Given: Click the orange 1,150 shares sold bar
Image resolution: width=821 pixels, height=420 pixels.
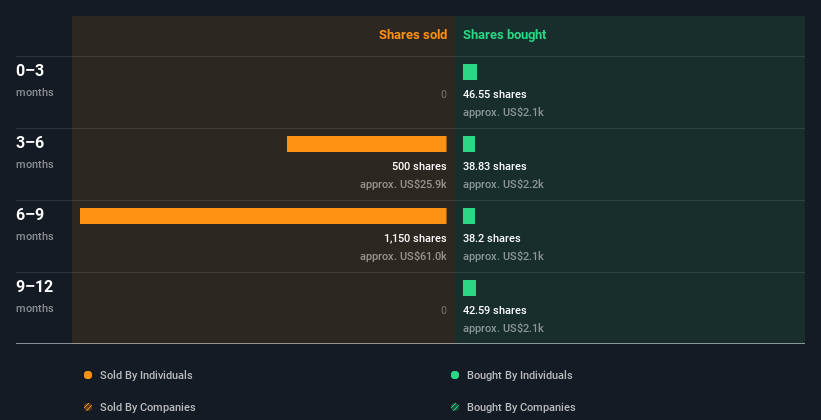Looking at the screenshot, I should pos(263,216).
